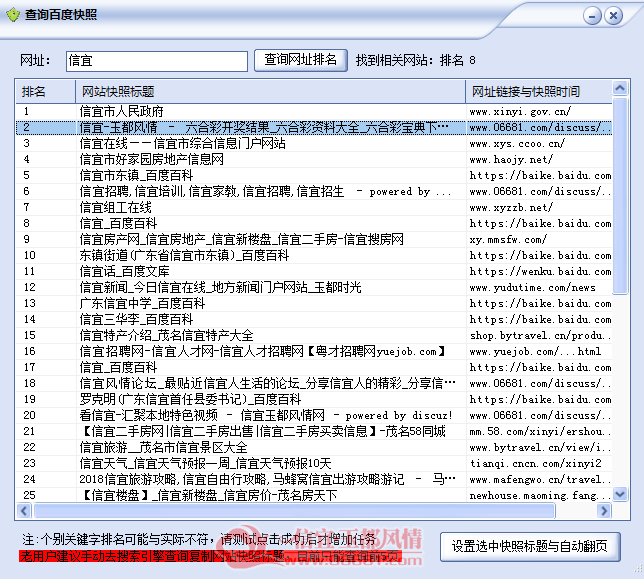Viewport: 644px width, 579px height.
Task: Select row 看信宜-汇聚本地特色视频
Action: pyautogui.click(x=314, y=416)
